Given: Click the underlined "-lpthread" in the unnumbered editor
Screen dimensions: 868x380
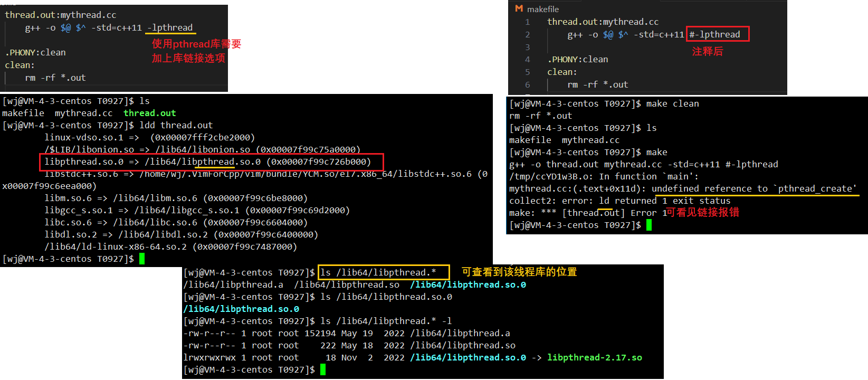Looking at the screenshot, I should [170, 27].
